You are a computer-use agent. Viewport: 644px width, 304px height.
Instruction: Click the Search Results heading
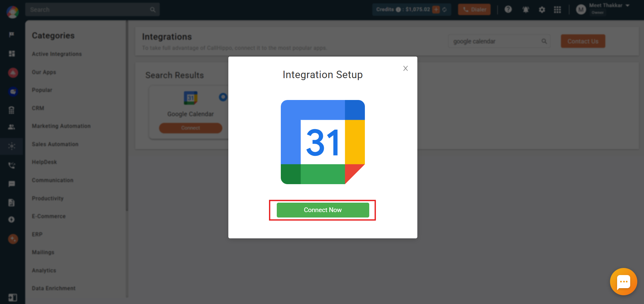pos(175,75)
